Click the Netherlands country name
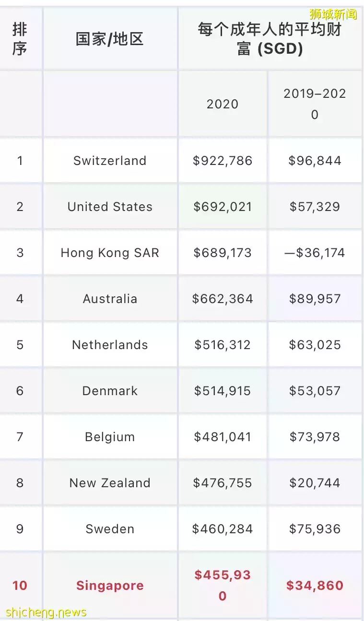This screenshot has height=621, width=364. [110, 345]
